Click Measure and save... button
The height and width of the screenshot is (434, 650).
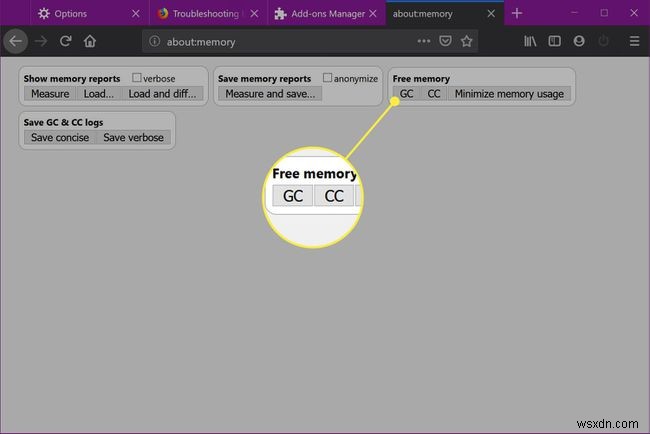point(270,94)
